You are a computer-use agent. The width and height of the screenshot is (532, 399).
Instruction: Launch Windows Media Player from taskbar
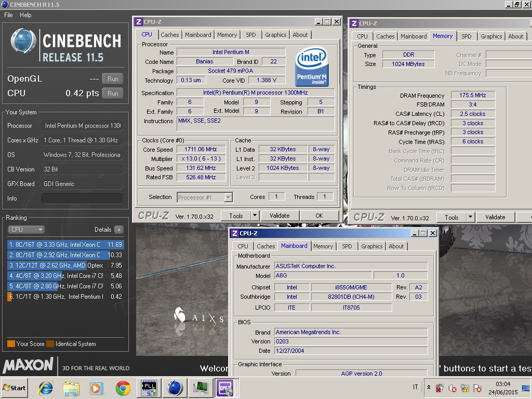97,388
